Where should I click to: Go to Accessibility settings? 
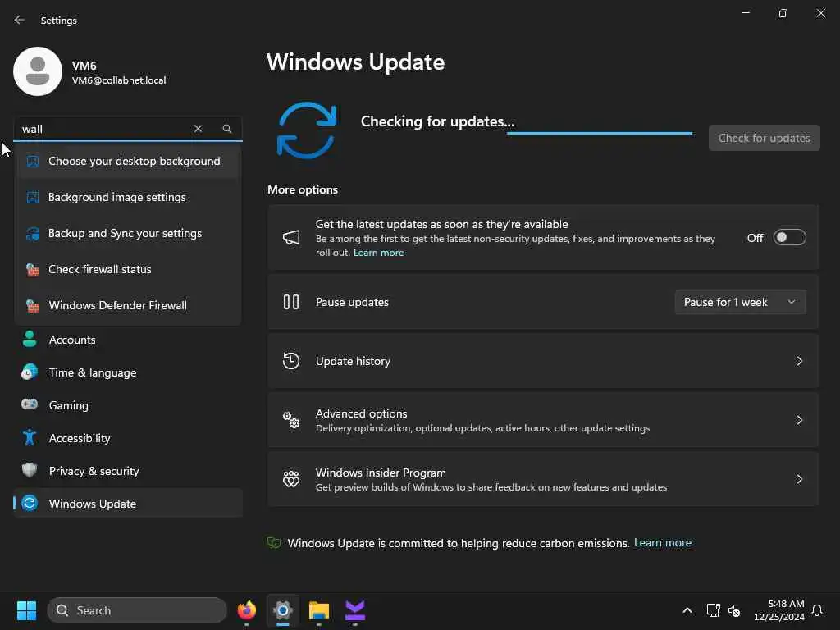click(x=128, y=438)
